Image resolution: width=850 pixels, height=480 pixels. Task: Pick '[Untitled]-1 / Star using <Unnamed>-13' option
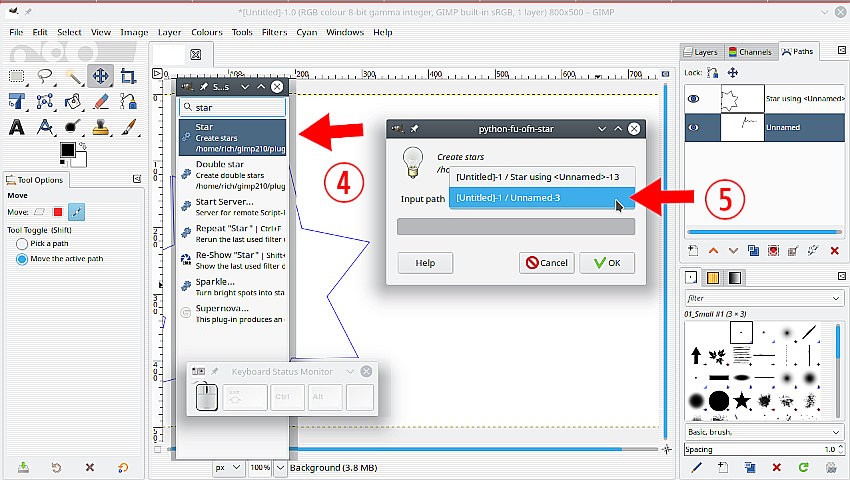coord(542,177)
